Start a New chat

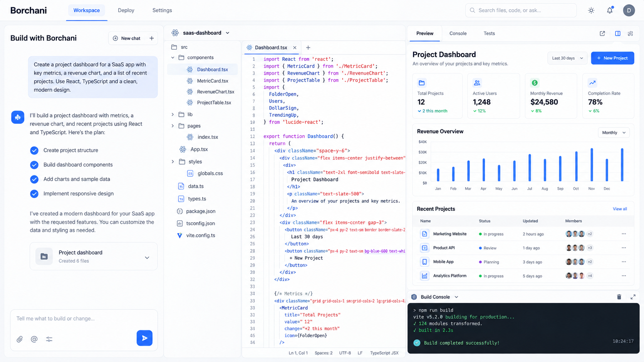point(127,38)
